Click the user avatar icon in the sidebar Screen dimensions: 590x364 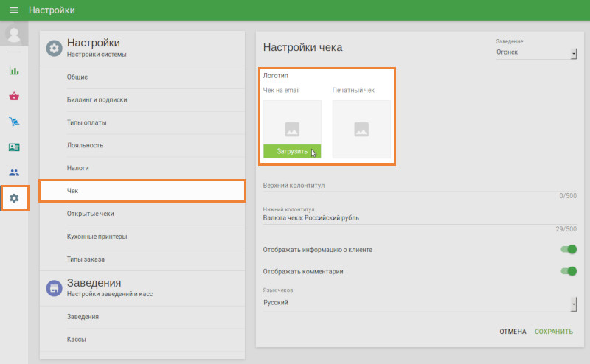click(x=13, y=35)
